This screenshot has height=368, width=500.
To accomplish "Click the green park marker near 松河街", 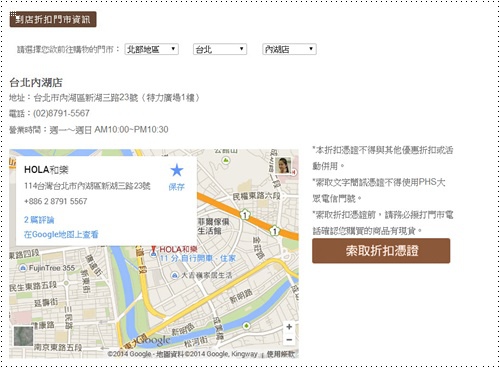I will pyautogui.click(x=246, y=325).
